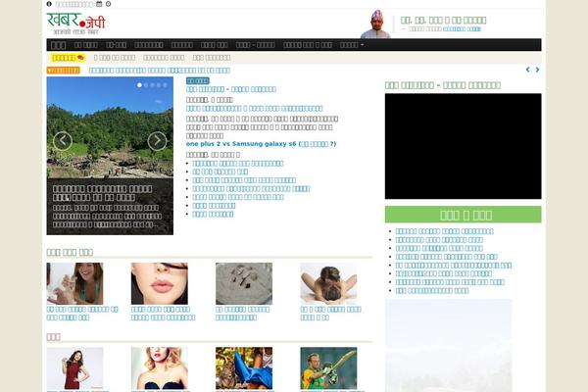Click the info circle icon in top bar
The image size is (588, 392).
49,4
